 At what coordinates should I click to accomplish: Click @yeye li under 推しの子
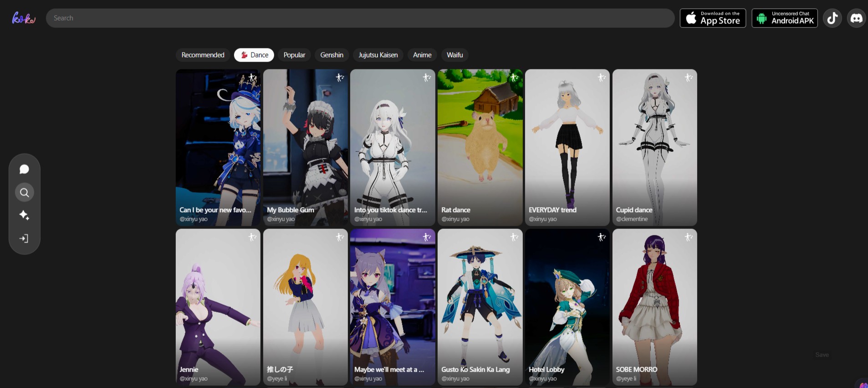coord(277,379)
